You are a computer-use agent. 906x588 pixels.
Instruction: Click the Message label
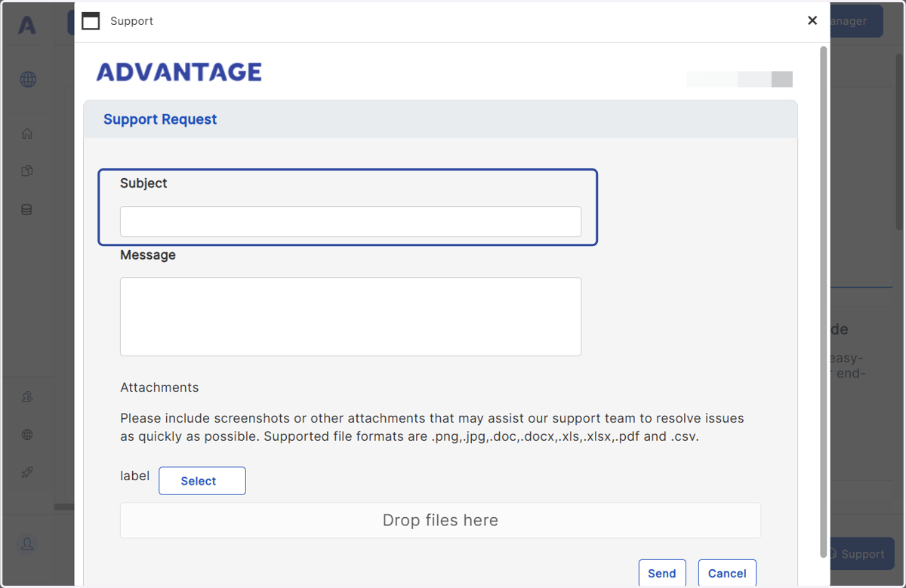pyautogui.click(x=148, y=255)
